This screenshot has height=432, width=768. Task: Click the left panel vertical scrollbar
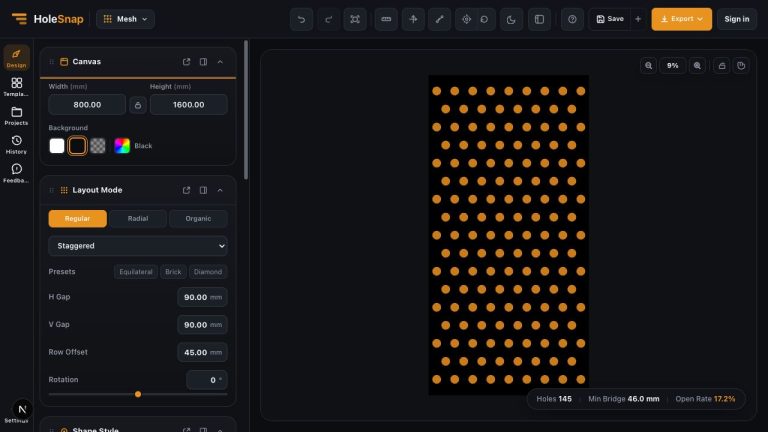coord(245,110)
